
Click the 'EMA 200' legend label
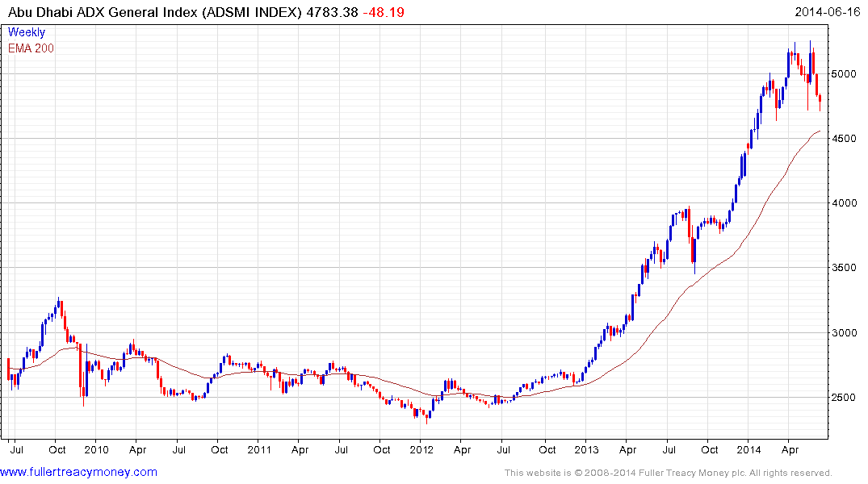click(31, 48)
